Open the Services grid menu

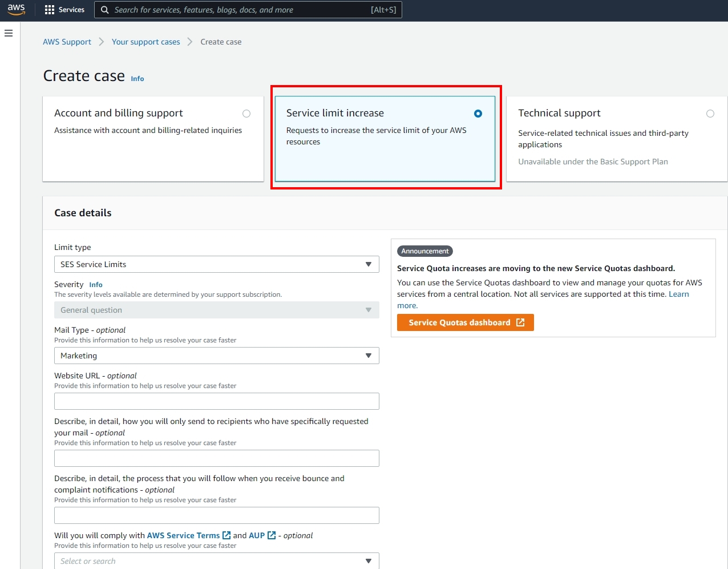50,10
